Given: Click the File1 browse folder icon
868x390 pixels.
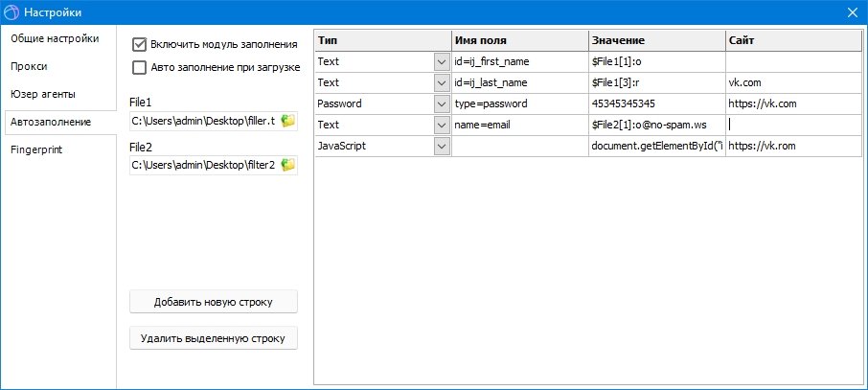Looking at the screenshot, I should [x=287, y=121].
